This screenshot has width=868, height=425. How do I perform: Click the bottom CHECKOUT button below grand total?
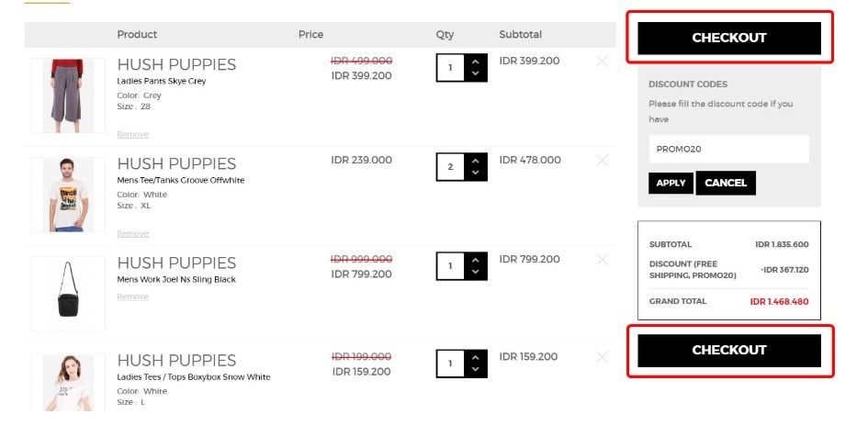pyautogui.click(x=729, y=351)
